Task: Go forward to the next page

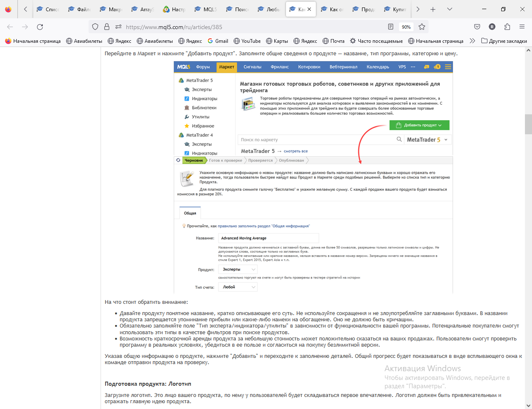Action: pos(25,27)
